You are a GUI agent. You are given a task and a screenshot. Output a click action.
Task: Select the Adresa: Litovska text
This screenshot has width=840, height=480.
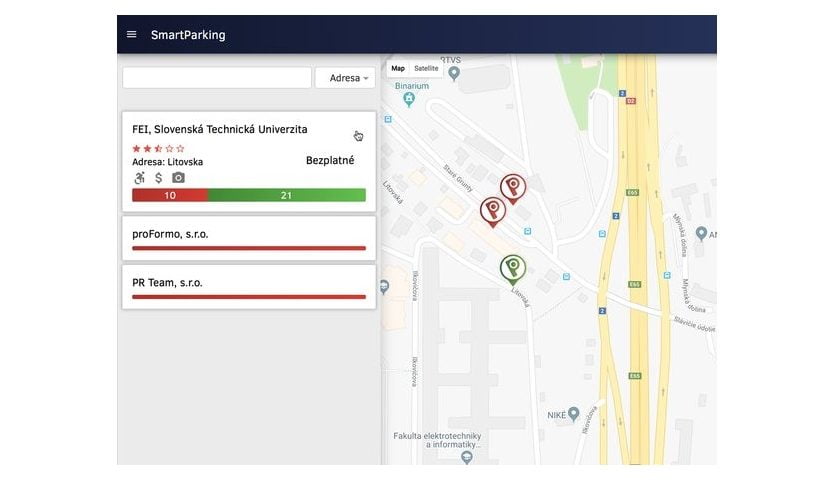tap(168, 162)
